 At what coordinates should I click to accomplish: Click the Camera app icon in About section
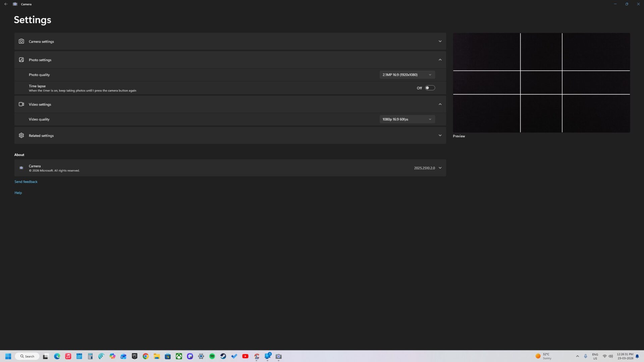click(21, 168)
